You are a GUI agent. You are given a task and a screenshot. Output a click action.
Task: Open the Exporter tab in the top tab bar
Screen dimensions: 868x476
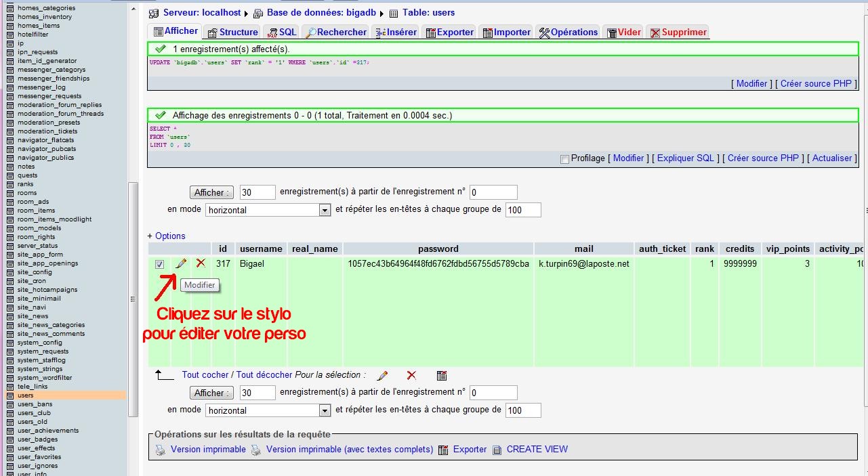pos(449,32)
